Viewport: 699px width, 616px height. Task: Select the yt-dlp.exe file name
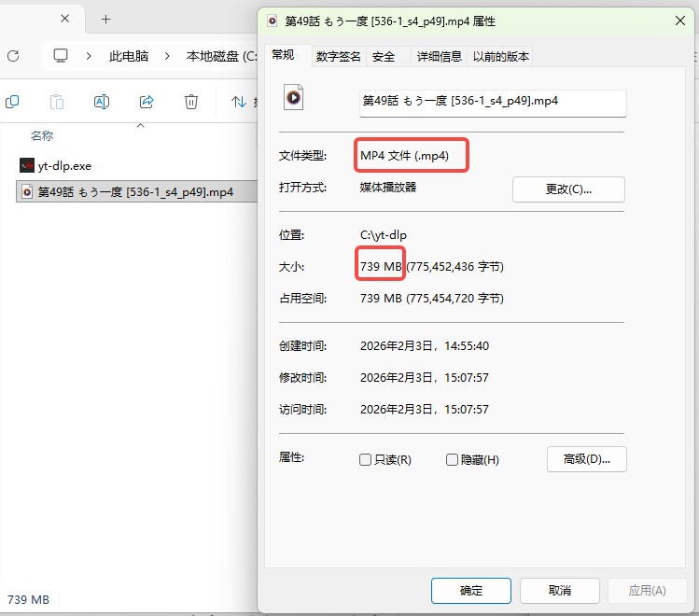click(x=64, y=166)
